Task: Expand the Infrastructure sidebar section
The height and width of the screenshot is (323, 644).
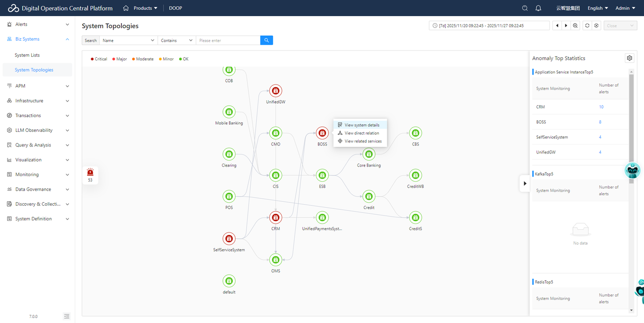Action: point(37,101)
